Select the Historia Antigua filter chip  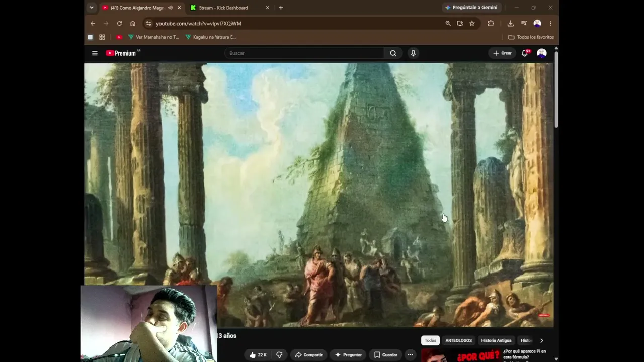click(496, 340)
